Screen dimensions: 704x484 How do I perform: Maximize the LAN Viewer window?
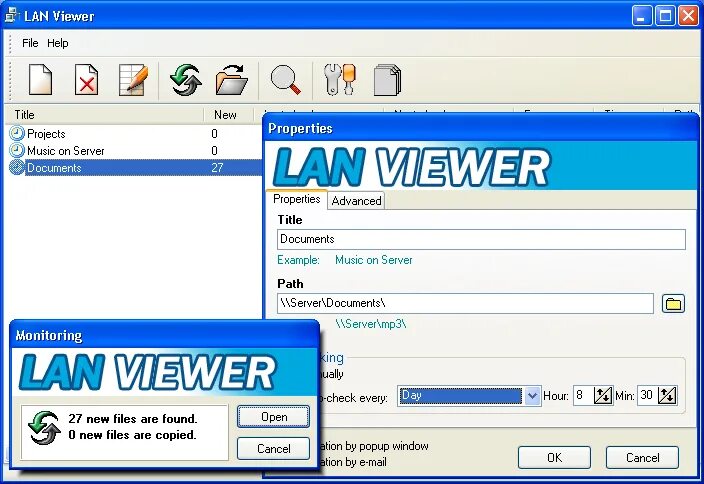click(665, 16)
